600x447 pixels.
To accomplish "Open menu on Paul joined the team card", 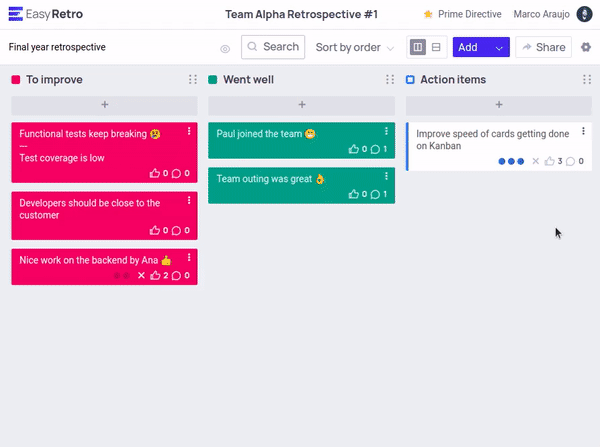I will click(386, 131).
